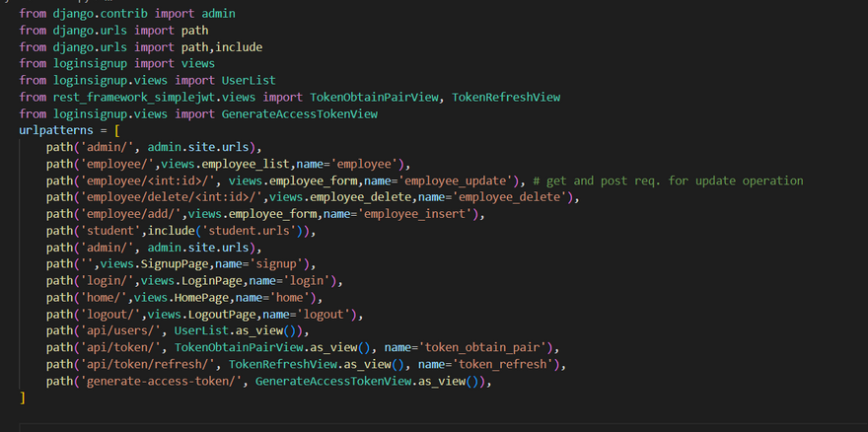Viewport: 868px width, 432px height.
Task: Click 'views.HomePage' in the home path
Action: point(181,298)
